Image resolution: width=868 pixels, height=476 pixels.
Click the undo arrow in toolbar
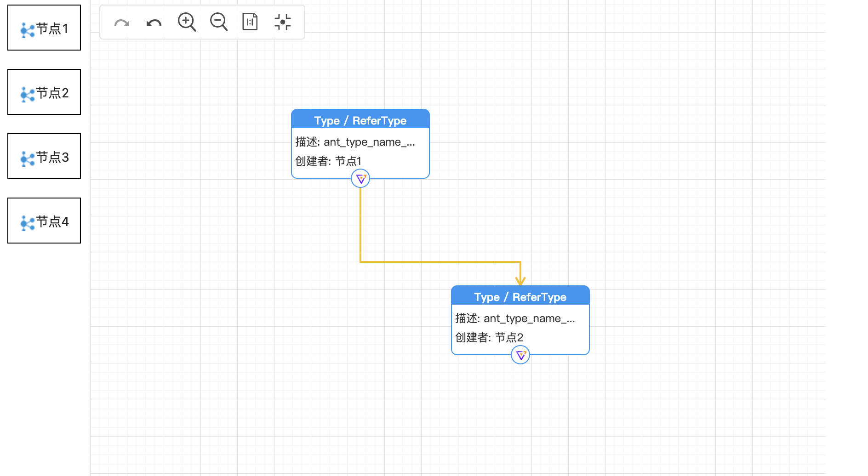pos(154,23)
